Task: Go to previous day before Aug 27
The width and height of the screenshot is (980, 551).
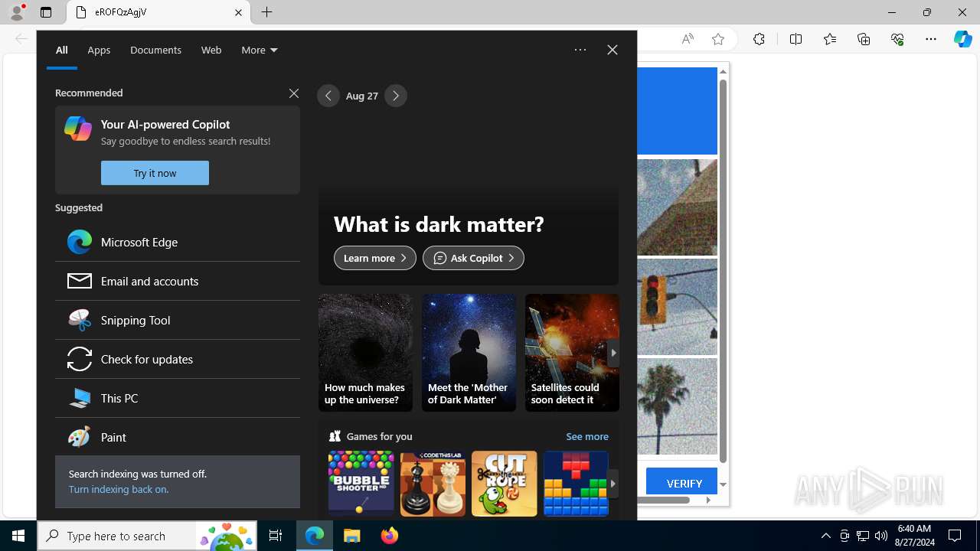Action: [328, 96]
